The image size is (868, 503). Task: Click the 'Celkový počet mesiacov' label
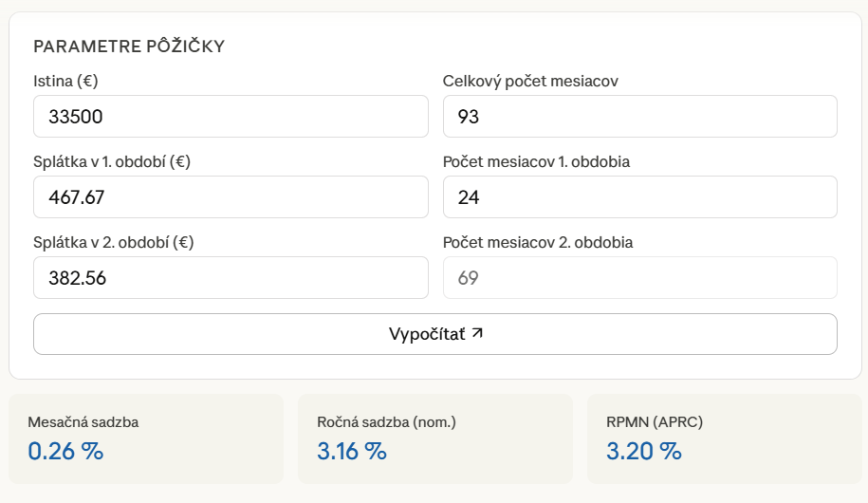pos(530,82)
